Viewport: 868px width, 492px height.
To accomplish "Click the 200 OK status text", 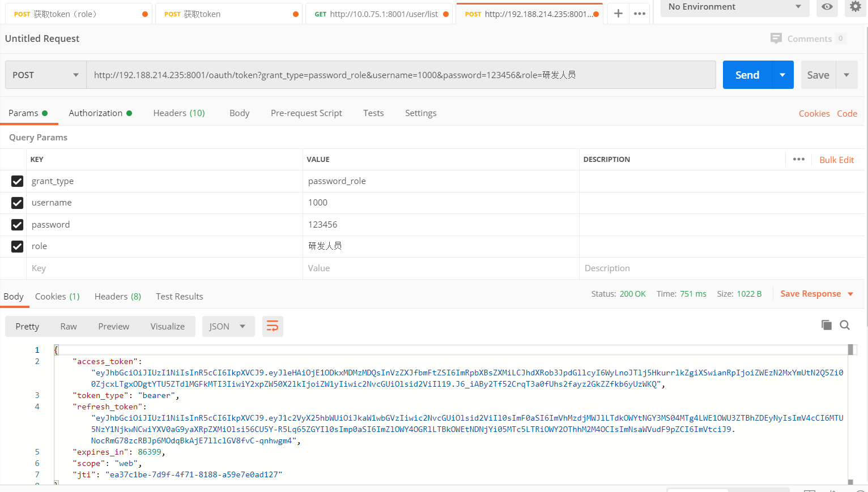I will tap(632, 294).
